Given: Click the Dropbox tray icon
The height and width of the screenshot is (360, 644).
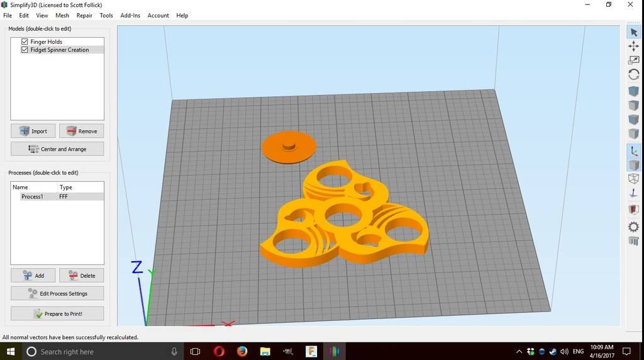Looking at the screenshot, I should pos(531,351).
